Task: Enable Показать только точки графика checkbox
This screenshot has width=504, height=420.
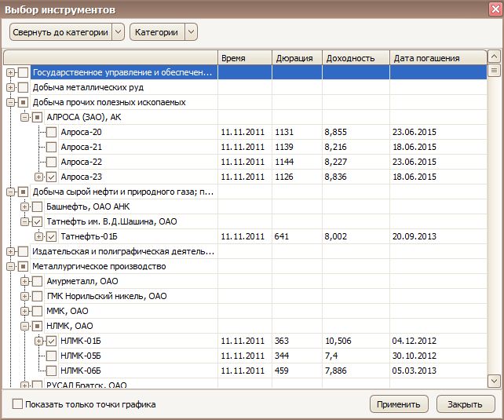Action: [18, 405]
